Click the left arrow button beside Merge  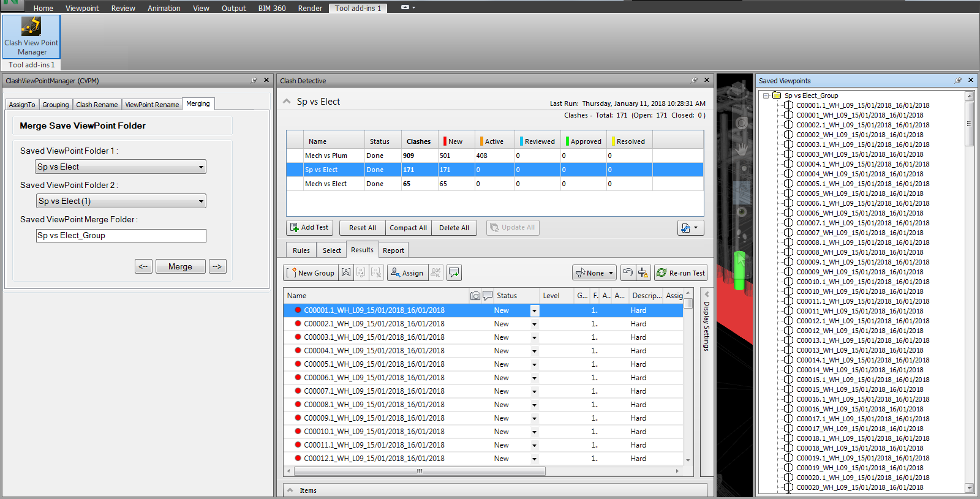pos(143,266)
